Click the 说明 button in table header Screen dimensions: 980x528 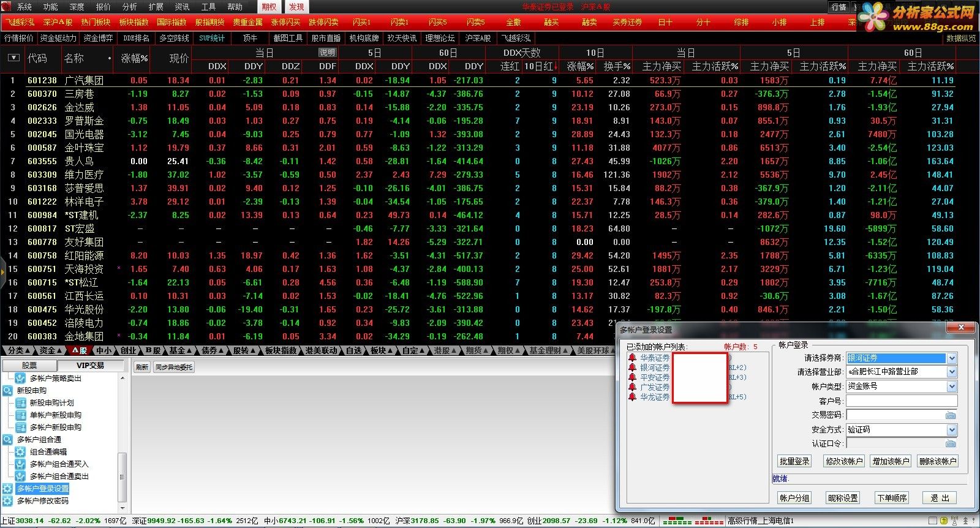(327, 53)
